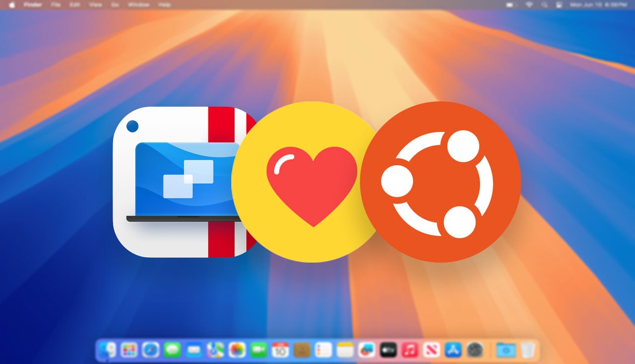Screen dimensions: 635x364
Task: Open Finder from the dock
Action: coord(108,350)
